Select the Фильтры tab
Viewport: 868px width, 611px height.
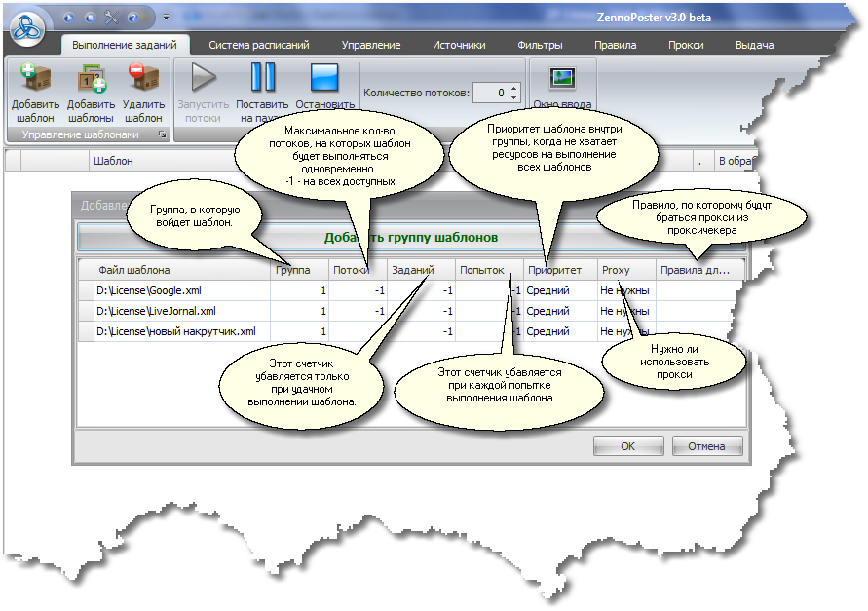(x=541, y=45)
